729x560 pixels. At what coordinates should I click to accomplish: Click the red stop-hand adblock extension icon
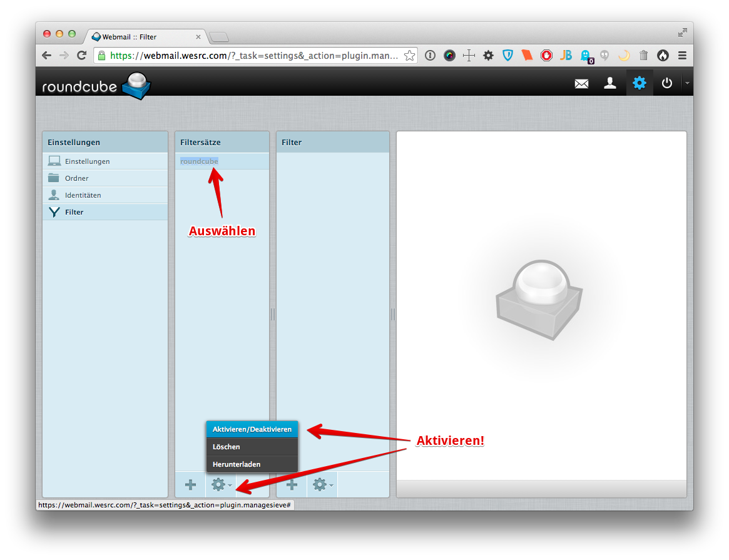pos(546,56)
